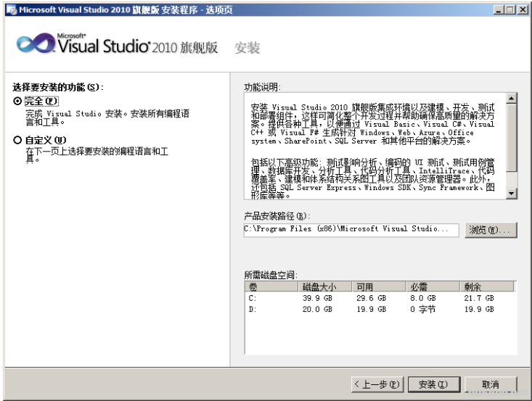Cancel setup with 取消 button
Screen dimensions: 532x401
coord(491,384)
